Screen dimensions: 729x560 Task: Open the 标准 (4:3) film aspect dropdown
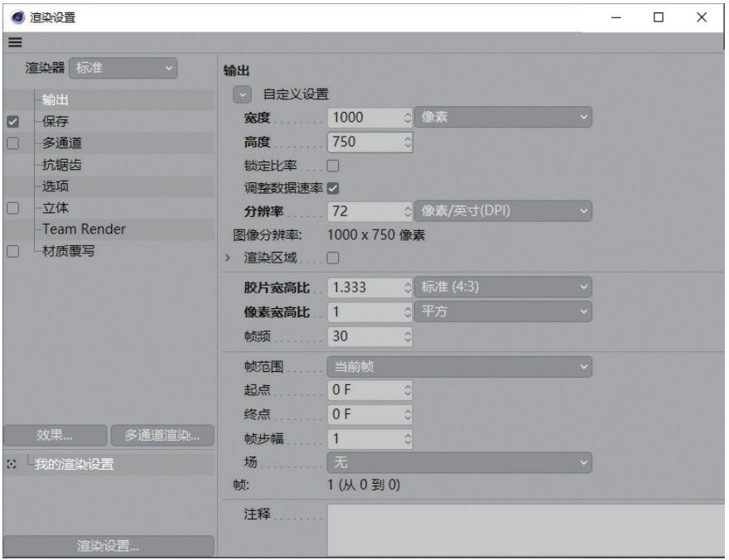[503, 287]
